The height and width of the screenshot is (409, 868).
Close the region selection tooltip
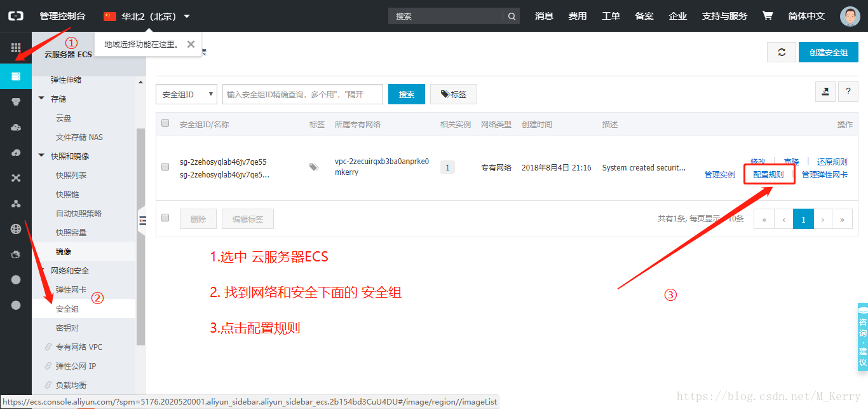point(191,44)
